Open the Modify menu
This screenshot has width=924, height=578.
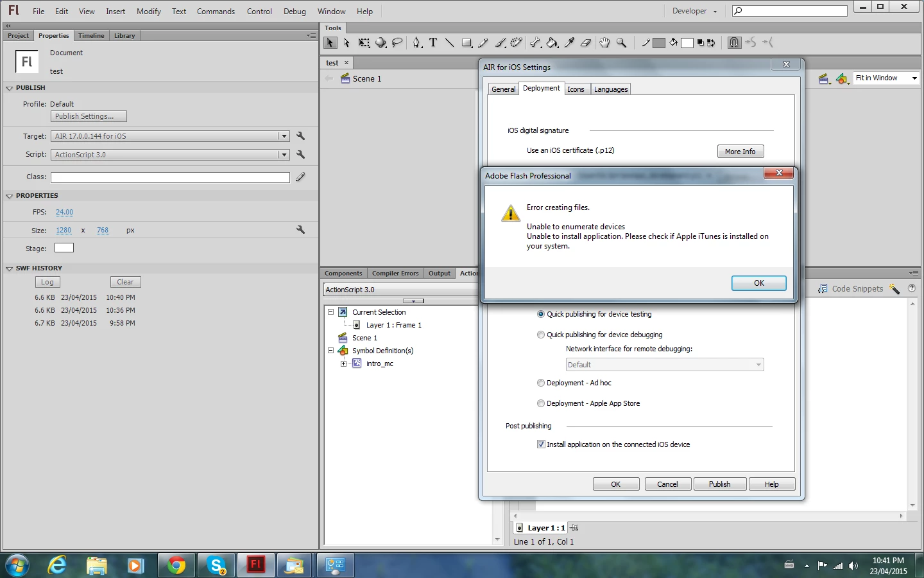[x=149, y=11]
